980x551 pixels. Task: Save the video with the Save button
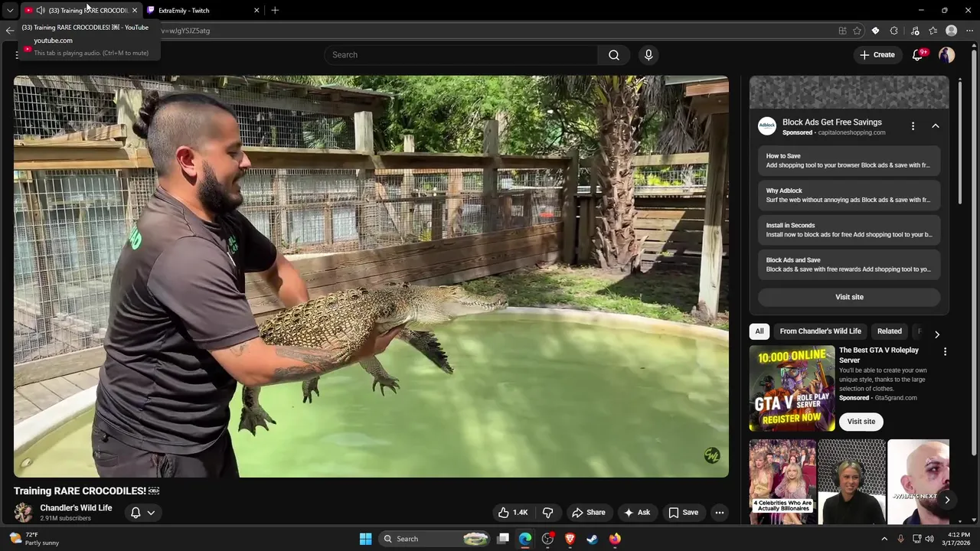point(684,513)
